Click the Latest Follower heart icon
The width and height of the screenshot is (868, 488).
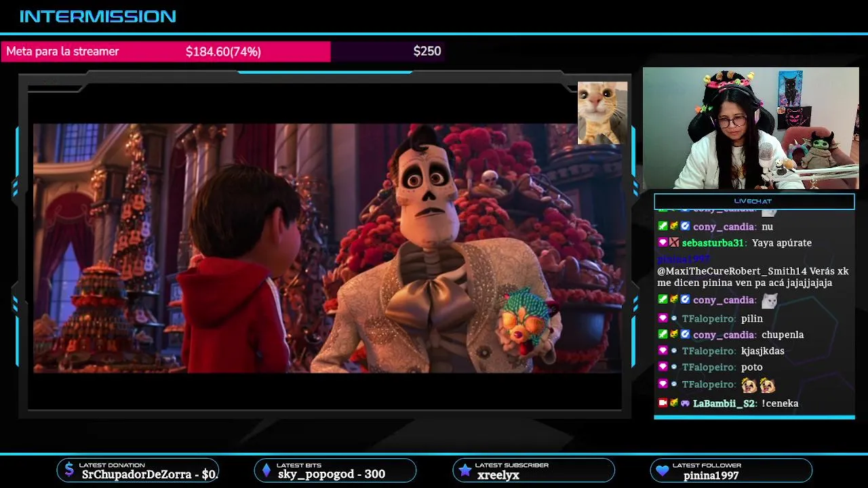[662, 470]
